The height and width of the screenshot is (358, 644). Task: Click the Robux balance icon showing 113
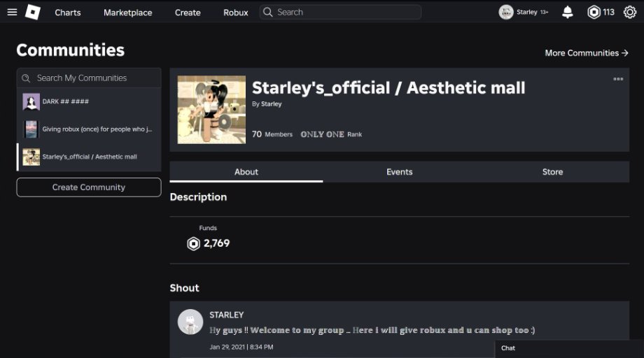pos(594,13)
